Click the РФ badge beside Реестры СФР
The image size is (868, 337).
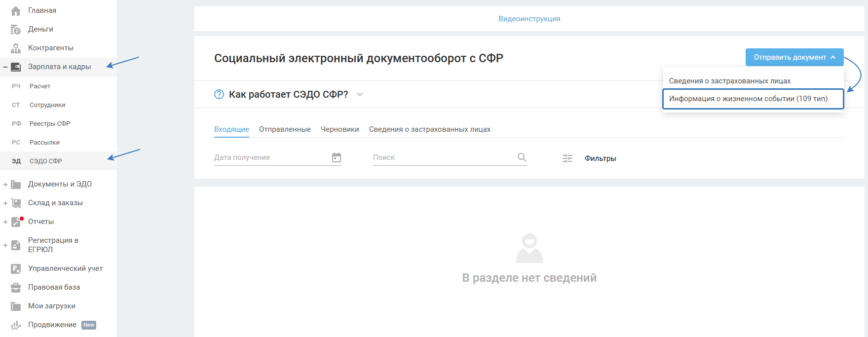point(16,124)
